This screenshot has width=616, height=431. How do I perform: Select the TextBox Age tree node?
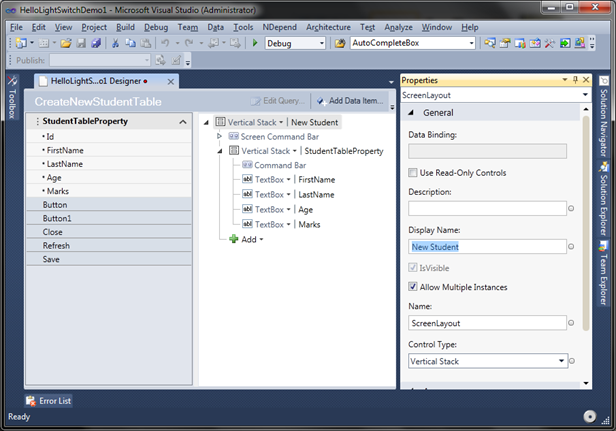pos(278,209)
